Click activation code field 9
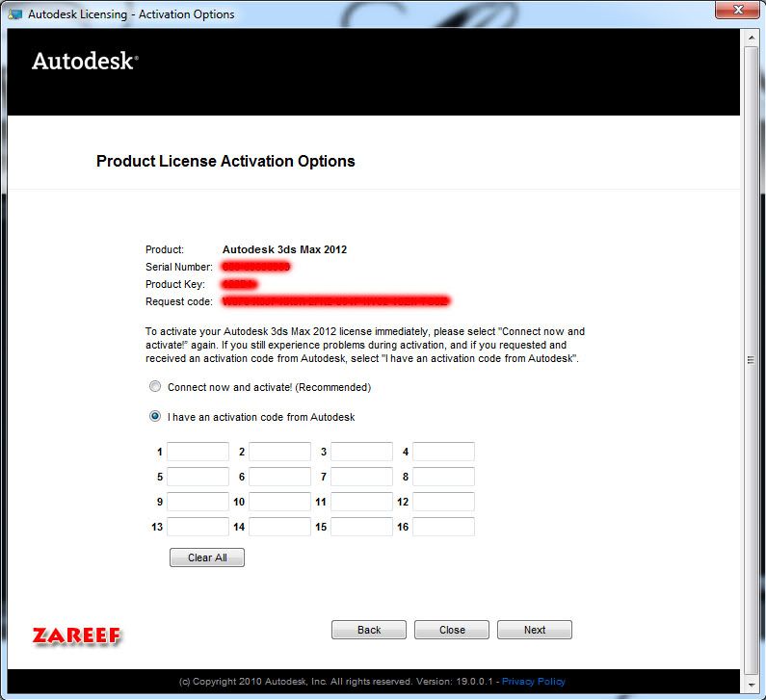Viewport: 766px width, 700px height. coord(198,502)
